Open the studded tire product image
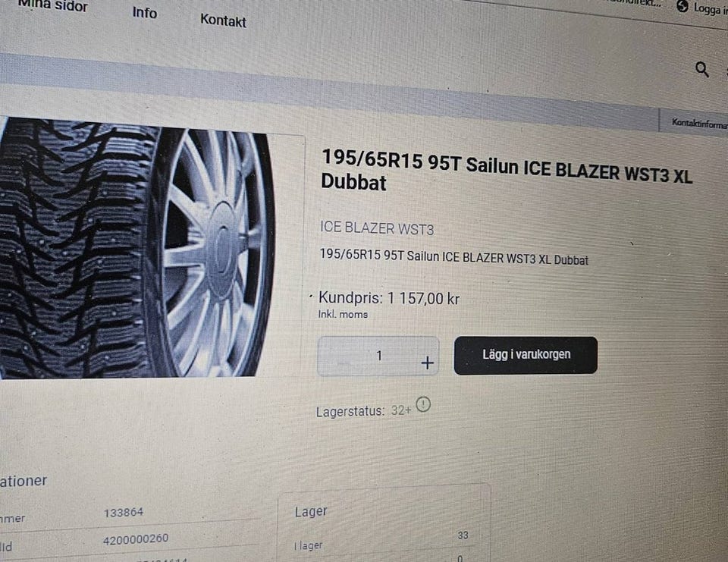728x562 pixels. (138, 249)
